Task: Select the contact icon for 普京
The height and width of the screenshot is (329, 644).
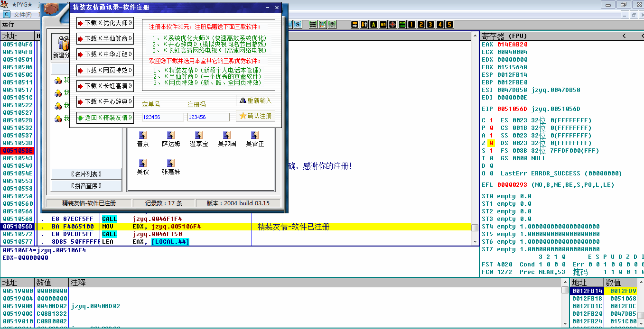Action: click(143, 135)
